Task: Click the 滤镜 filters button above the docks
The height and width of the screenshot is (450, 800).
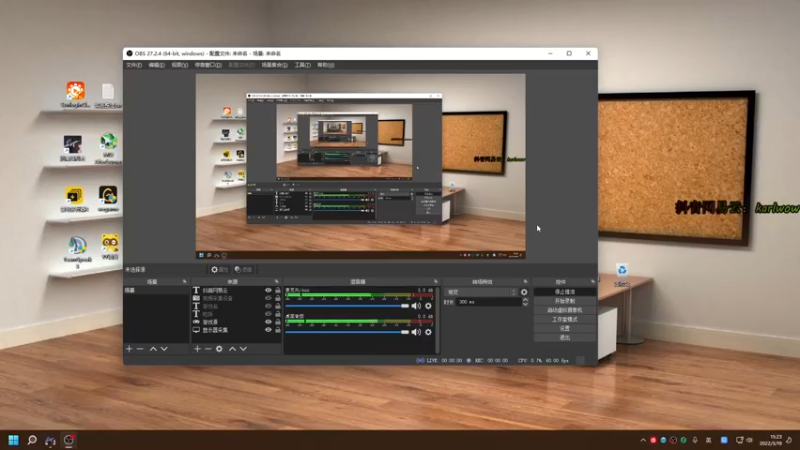Action: [244, 269]
